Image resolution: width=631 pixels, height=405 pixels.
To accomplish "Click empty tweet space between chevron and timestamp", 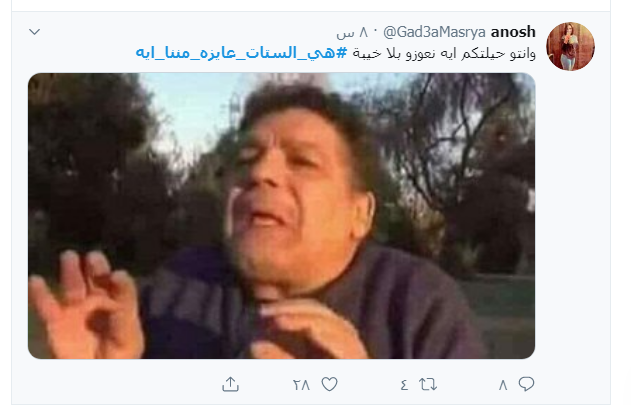I will (x=185, y=32).
